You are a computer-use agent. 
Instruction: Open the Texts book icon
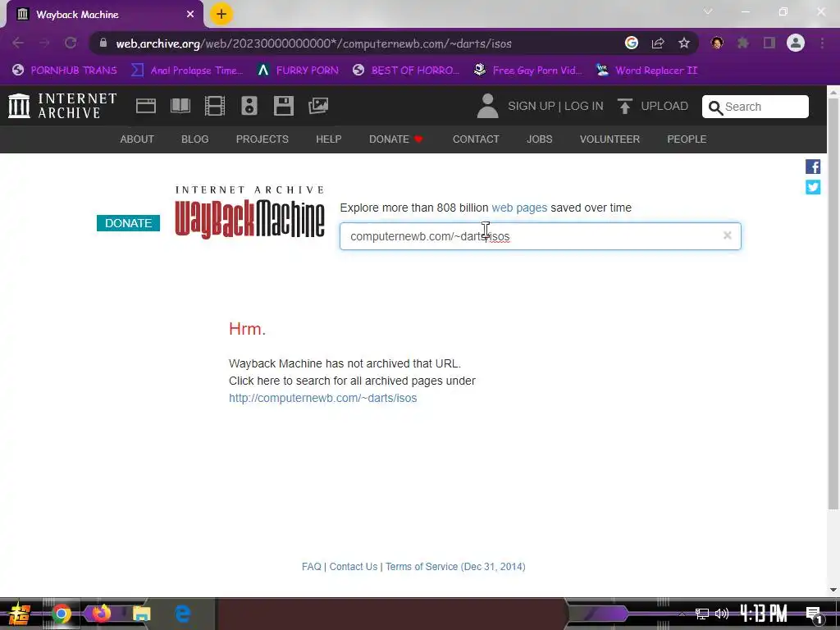click(x=180, y=106)
